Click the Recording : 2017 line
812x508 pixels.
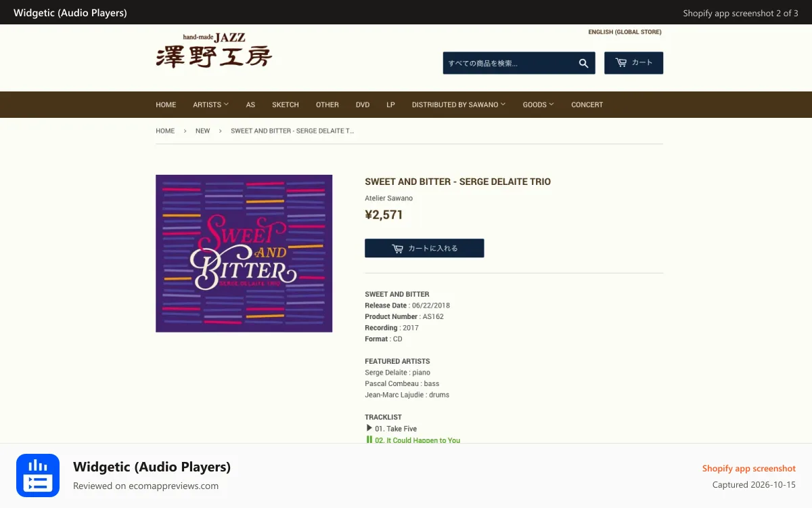click(x=392, y=328)
